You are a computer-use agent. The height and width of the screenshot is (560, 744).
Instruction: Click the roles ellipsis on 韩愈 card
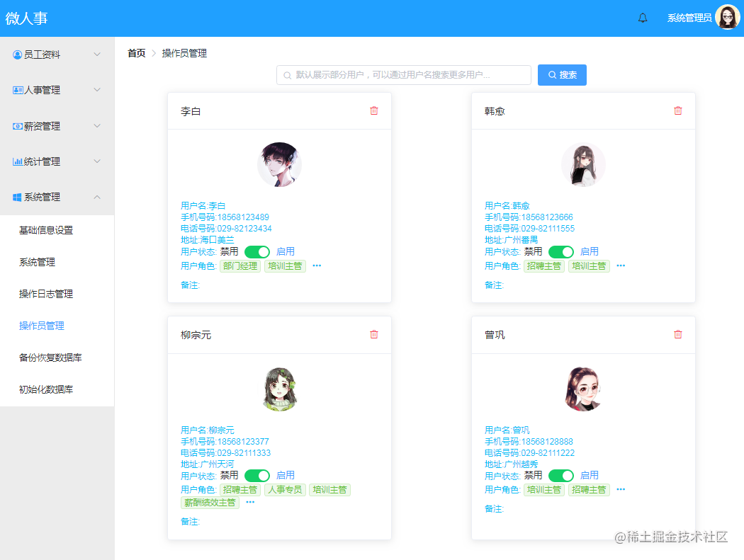(x=621, y=265)
